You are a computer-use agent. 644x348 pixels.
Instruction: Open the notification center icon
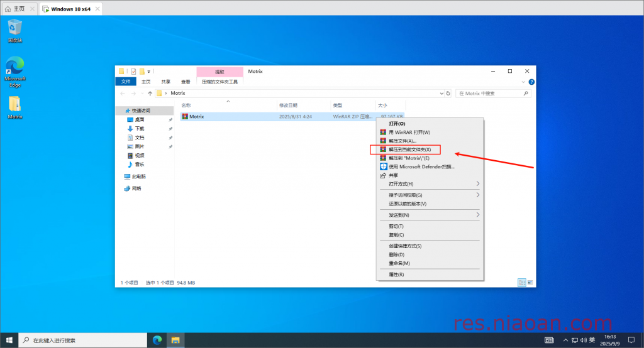[631, 340]
